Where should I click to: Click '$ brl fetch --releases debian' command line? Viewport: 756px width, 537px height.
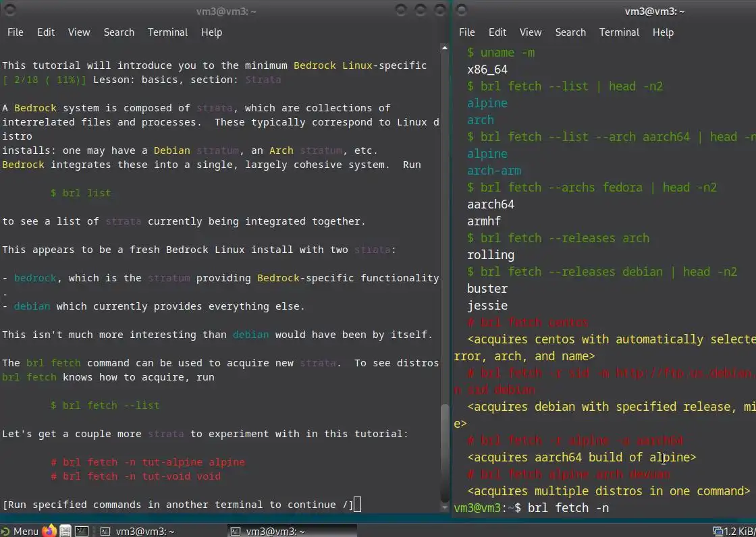[x=602, y=272]
